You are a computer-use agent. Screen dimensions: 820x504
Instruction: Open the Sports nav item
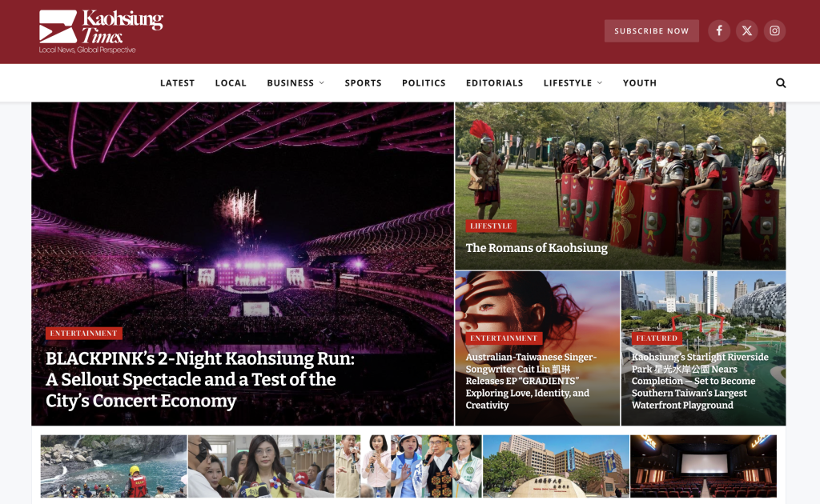[x=363, y=83]
